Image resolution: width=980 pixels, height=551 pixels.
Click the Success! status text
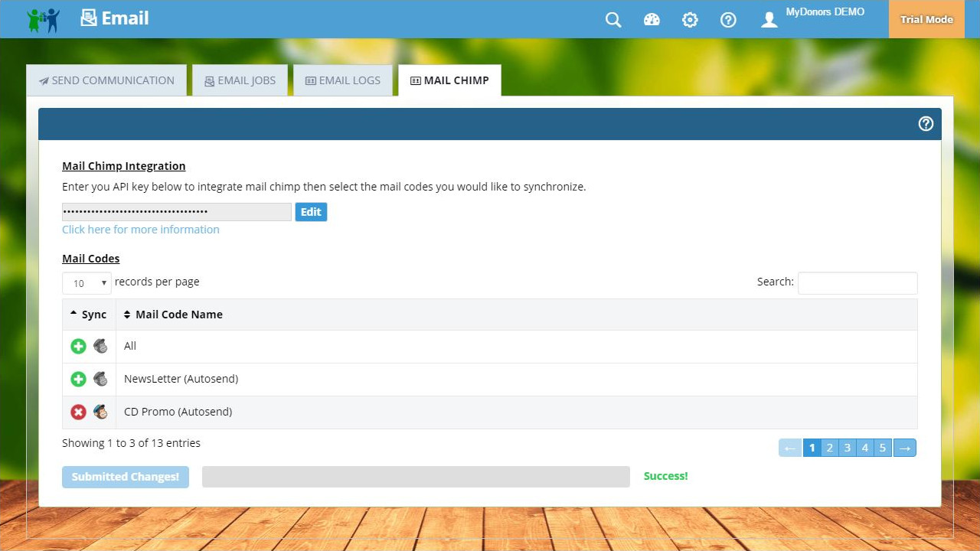[666, 476]
